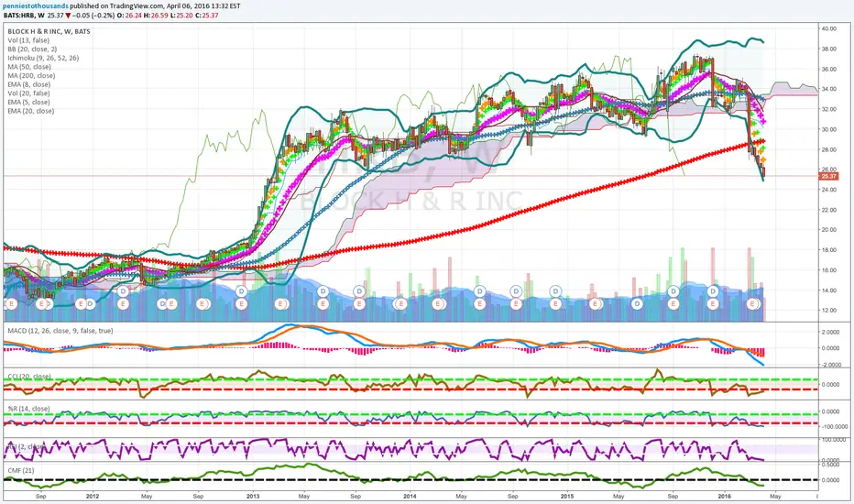
Task: Click the L:25.20 low value
Action: click(183, 16)
